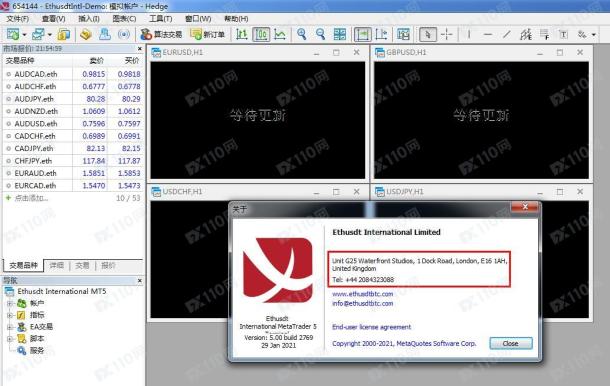Close the Market Watch panel
This screenshot has width=610, height=386.
(140, 48)
